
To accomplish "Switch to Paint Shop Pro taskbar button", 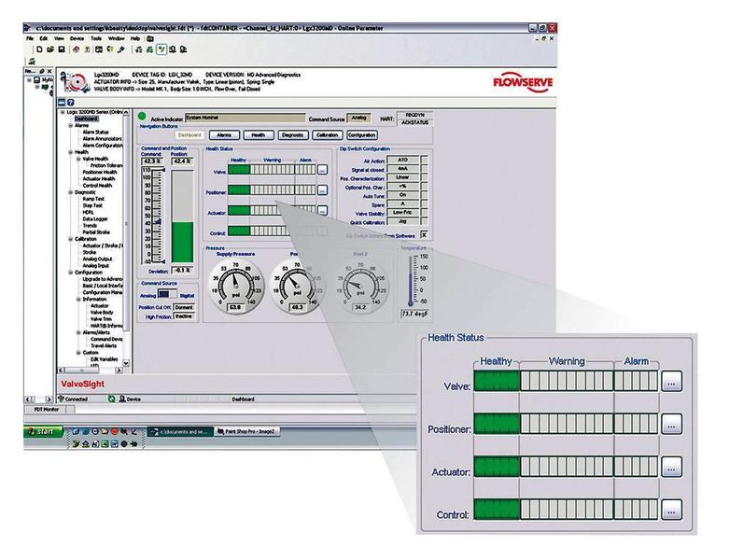I will point(246,431).
